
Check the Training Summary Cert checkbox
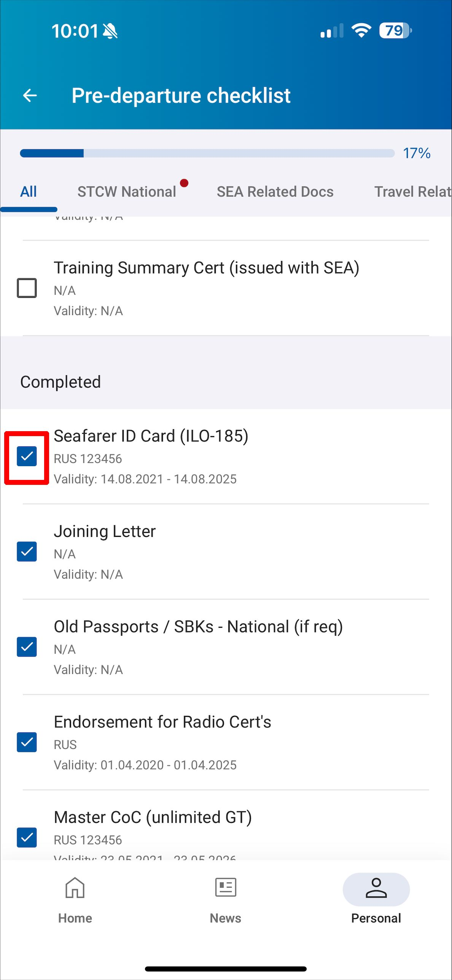[x=27, y=288]
